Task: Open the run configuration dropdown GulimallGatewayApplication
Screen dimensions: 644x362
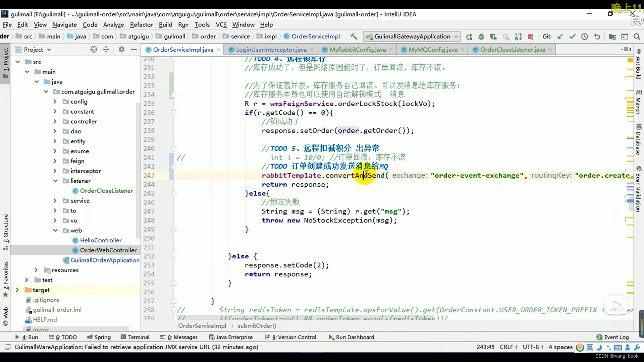Action: 412,37
